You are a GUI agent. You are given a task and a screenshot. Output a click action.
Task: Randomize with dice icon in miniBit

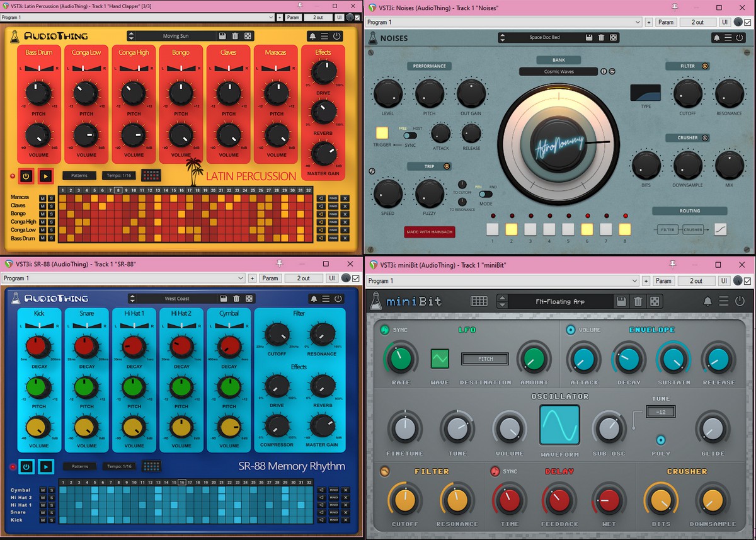(655, 301)
